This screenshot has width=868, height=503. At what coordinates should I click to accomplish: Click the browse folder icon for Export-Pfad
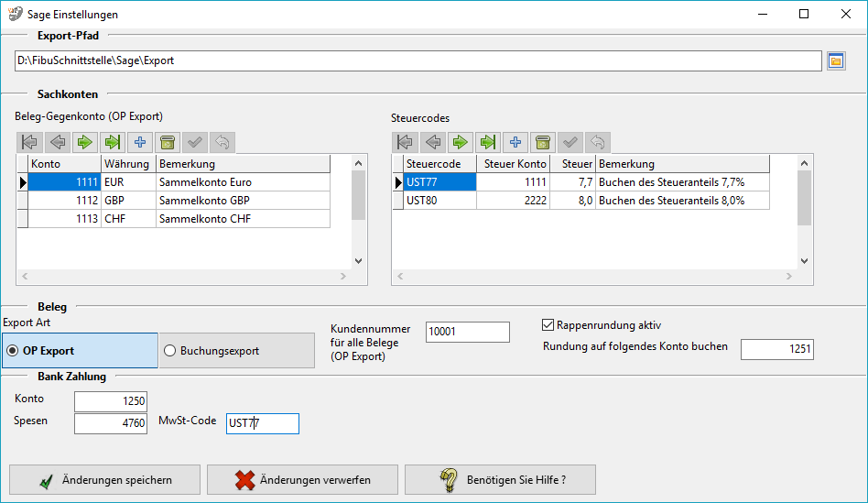[835, 61]
